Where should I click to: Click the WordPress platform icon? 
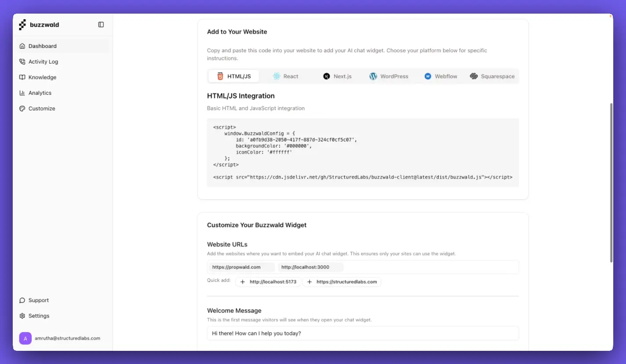[373, 76]
